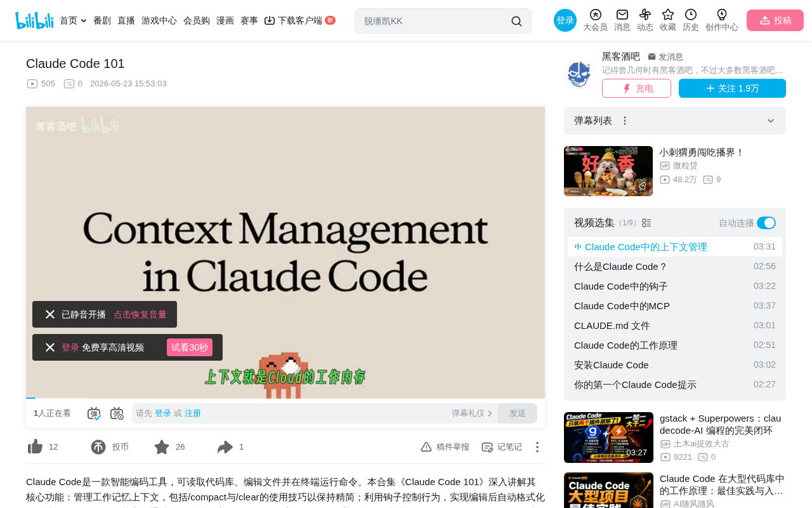Open 微粒贷 uploader name
812x508 pixels.
coord(685,166)
